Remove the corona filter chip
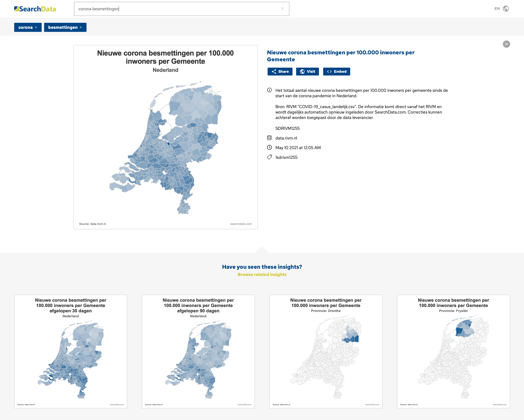Image resolution: width=524 pixels, height=420 pixels. pyautogui.click(x=36, y=27)
